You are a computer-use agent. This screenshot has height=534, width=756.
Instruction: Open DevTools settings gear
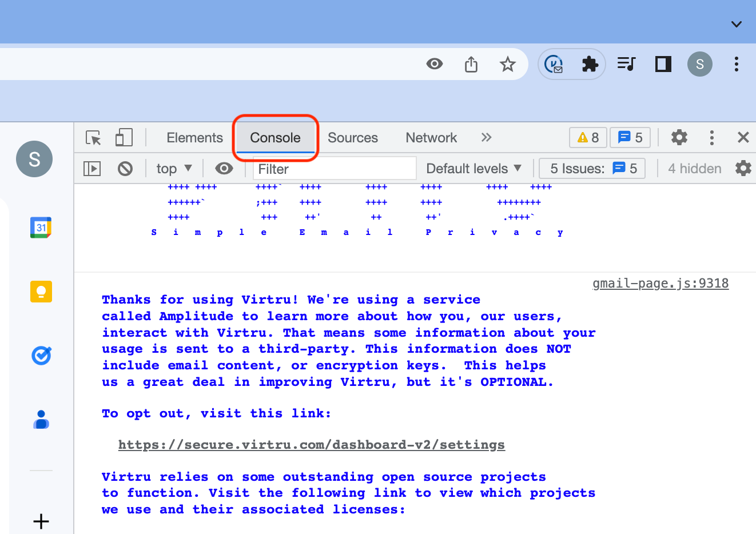tap(679, 137)
